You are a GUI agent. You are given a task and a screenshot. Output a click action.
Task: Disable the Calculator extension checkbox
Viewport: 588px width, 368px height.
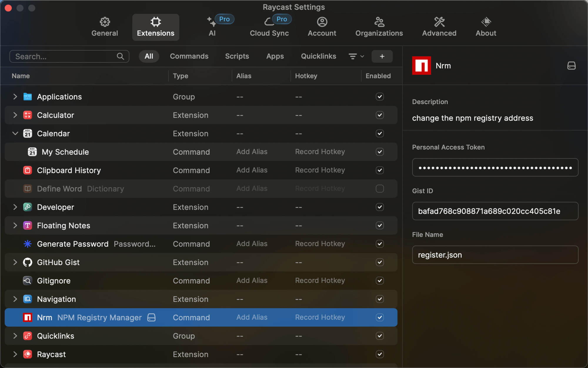(x=380, y=115)
